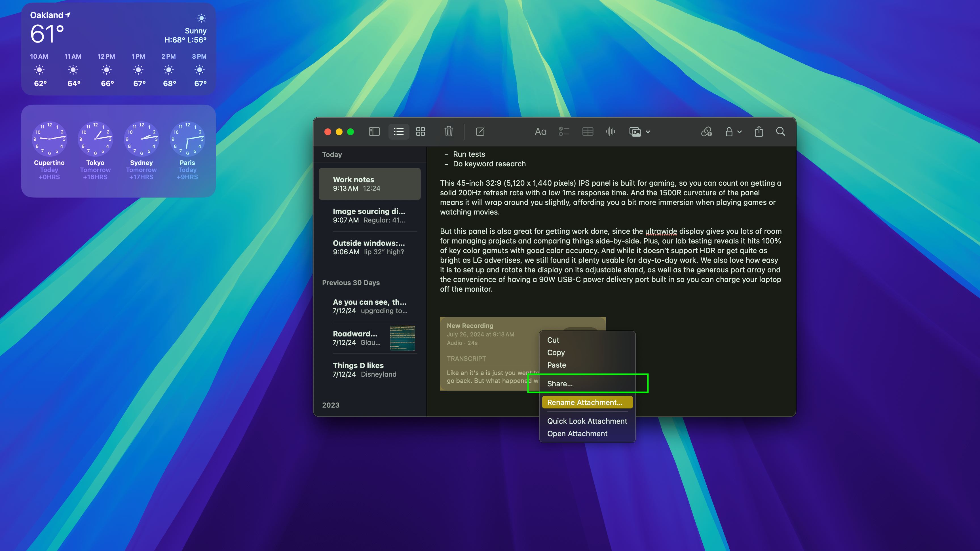Click Share in the context menu
Viewport: 980px width, 551px height.
(560, 383)
